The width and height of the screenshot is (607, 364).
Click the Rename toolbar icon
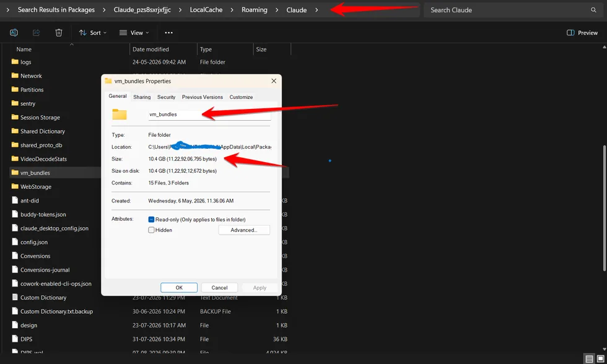coord(14,33)
